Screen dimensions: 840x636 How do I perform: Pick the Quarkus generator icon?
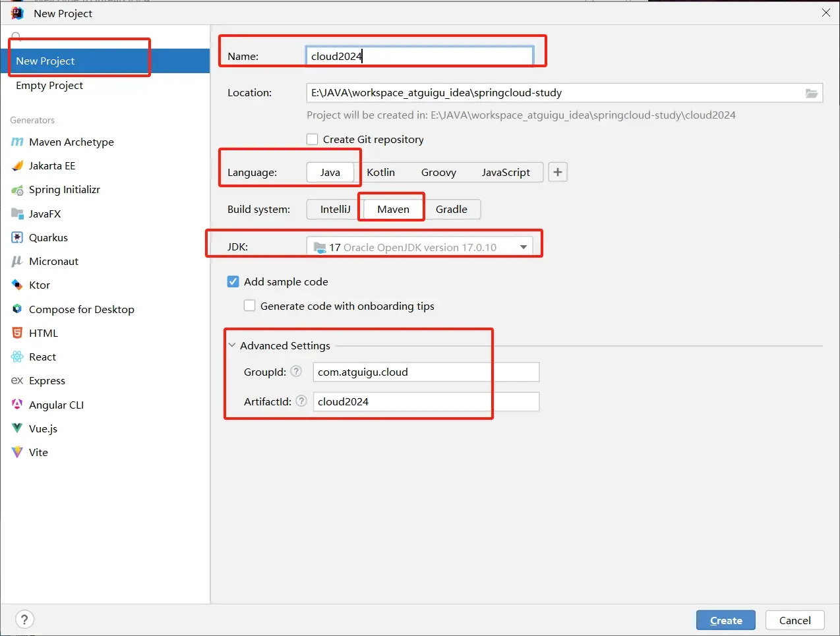tap(17, 238)
